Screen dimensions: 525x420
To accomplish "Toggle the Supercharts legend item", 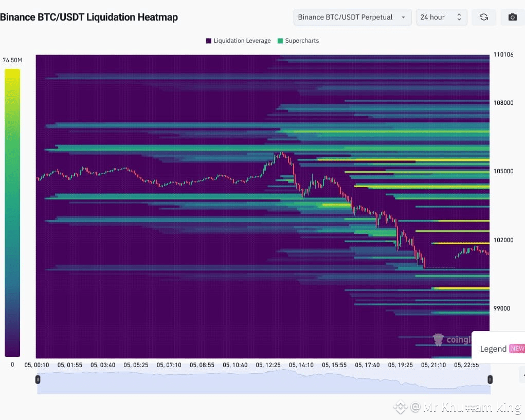I will (298, 41).
